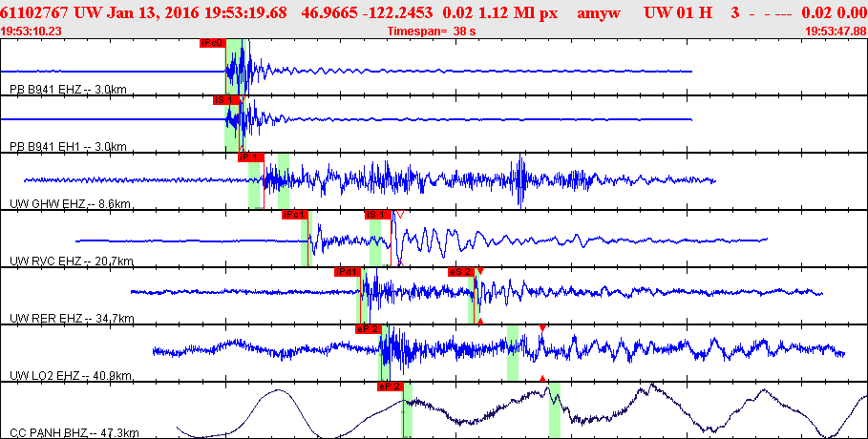This screenshot has width=868, height=439.
Task: Click the analyst name amyw
Action: click(x=599, y=13)
